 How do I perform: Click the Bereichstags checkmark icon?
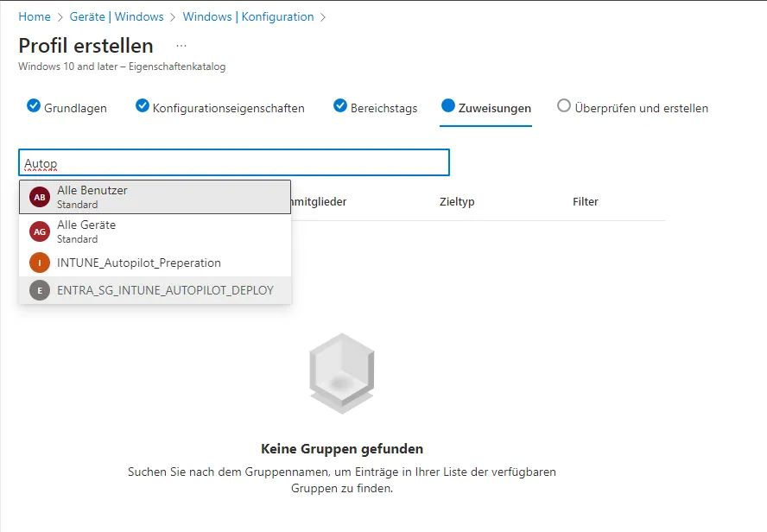340,106
